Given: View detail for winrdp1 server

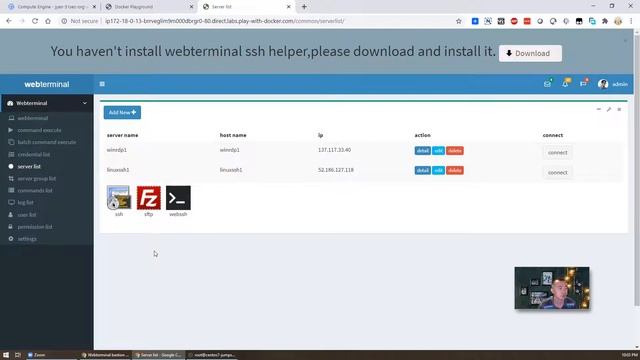Looking at the screenshot, I should [x=422, y=151].
